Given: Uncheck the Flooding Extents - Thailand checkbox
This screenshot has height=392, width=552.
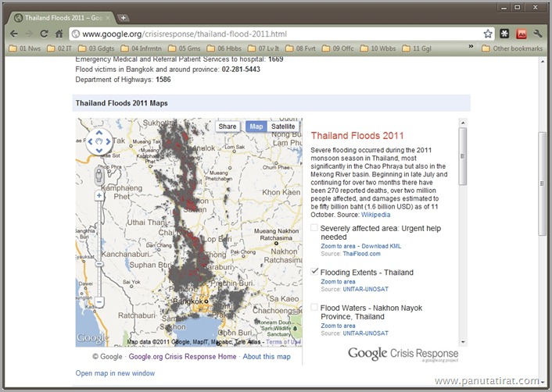Looking at the screenshot, I should pyautogui.click(x=314, y=272).
